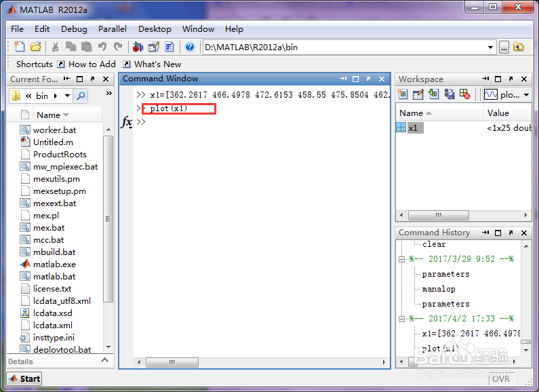Open the Help menu
539x392 pixels.
click(x=234, y=29)
